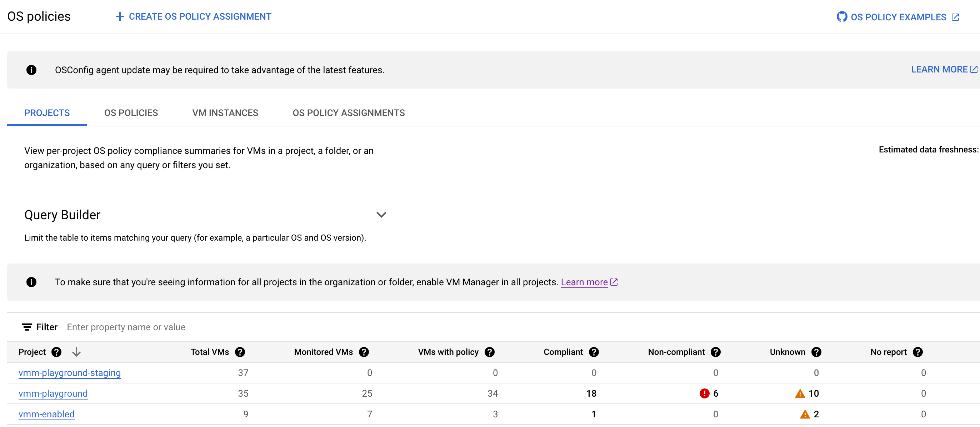Click the info icon in the OSConfig agent banner

click(x=32, y=69)
